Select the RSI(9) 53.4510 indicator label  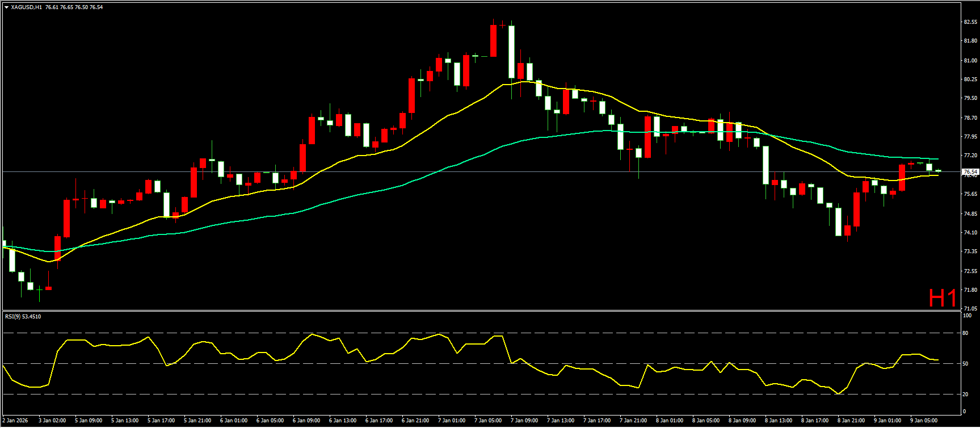(x=23, y=316)
